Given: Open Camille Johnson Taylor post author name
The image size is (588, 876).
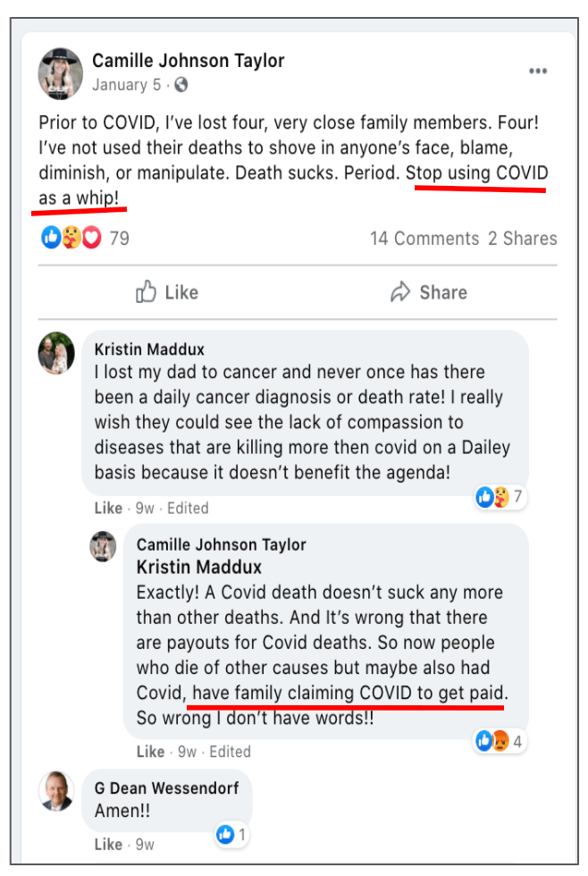Looking at the screenshot, I should [x=188, y=61].
